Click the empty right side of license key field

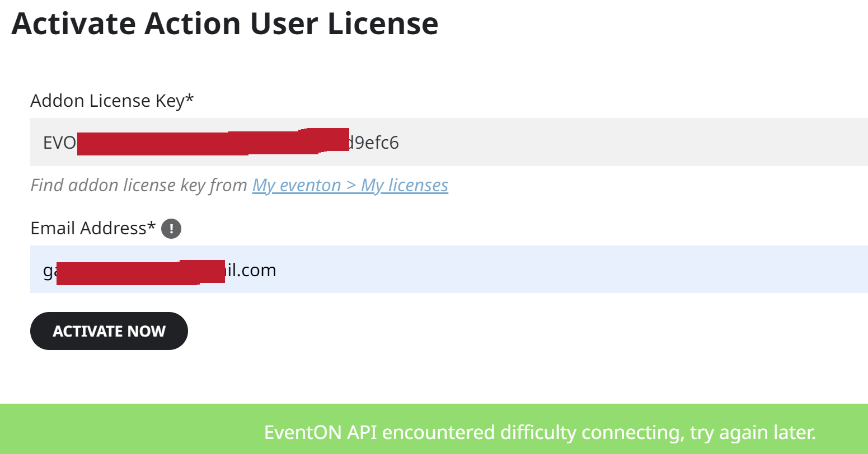(x=632, y=142)
